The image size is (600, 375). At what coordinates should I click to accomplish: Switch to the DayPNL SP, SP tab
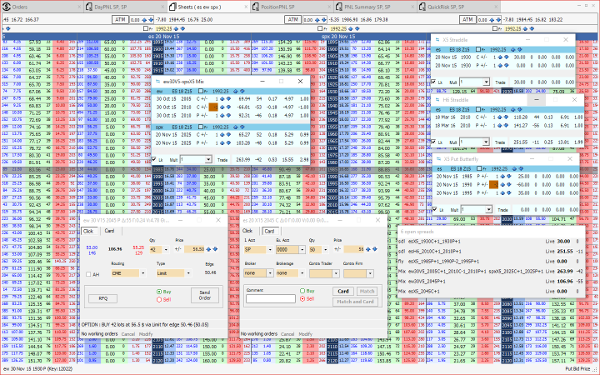coord(124,7)
